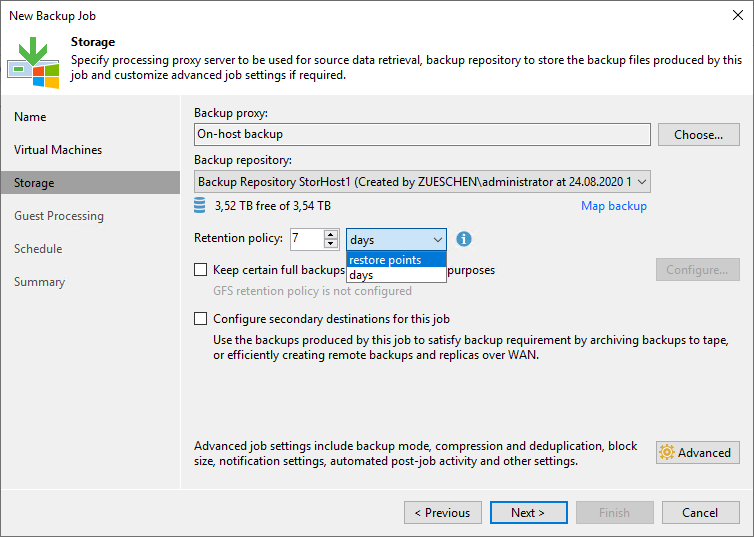Screen dimensions: 754x537
Task: Open the Guest Processing step
Action: (59, 216)
